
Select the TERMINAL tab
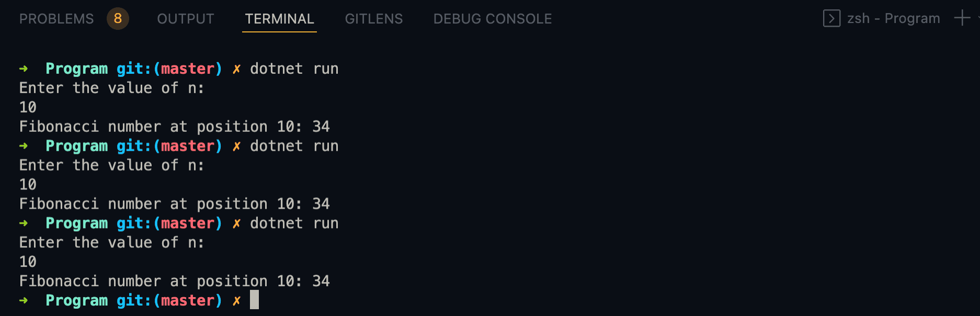279,19
